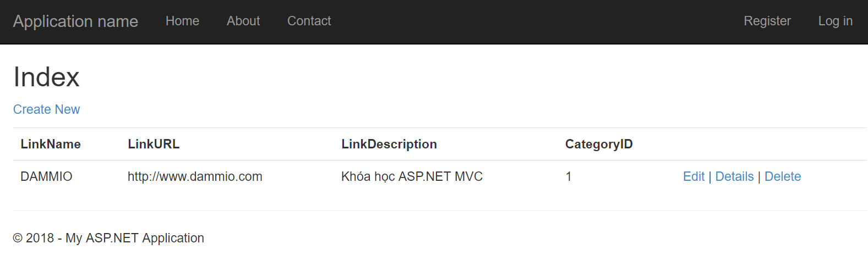Viewport: 868px width, 266px height.
Task: Select the Khóa học ASP.NET MVC description
Action: click(412, 176)
